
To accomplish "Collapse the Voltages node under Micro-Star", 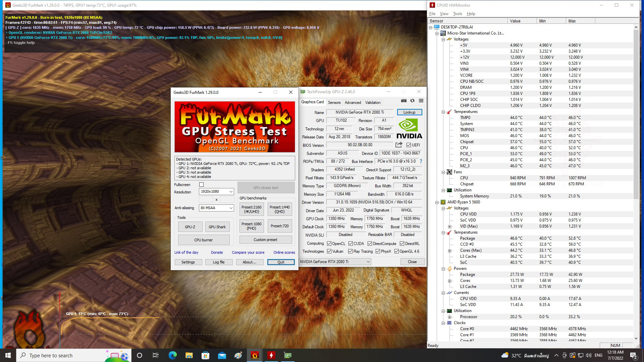I will [443, 39].
